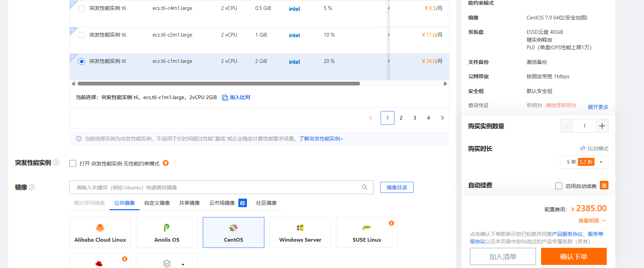Image resolution: width=644 pixels, height=268 pixels.
Task: Select the ecs.t6-c2m1.large radio button
Action: coord(82,35)
